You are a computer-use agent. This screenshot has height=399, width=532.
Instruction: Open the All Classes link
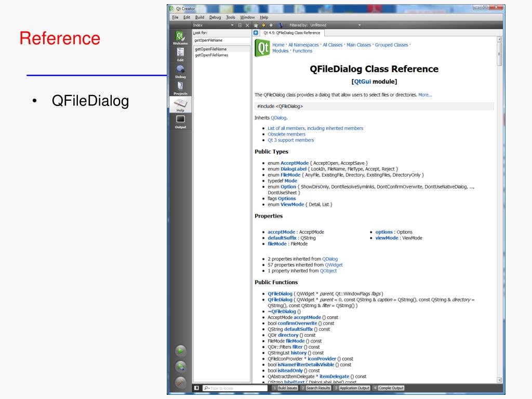[x=332, y=45]
